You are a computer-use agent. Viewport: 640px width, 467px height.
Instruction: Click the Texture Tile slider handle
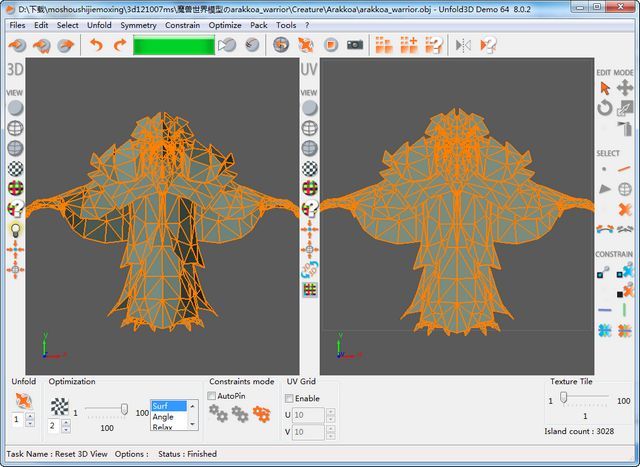pos(564,397)
